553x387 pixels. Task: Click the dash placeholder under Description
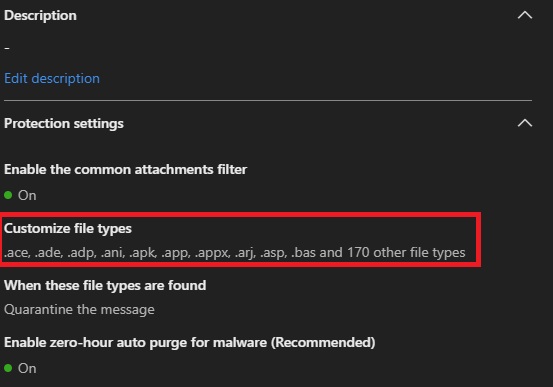7,48
